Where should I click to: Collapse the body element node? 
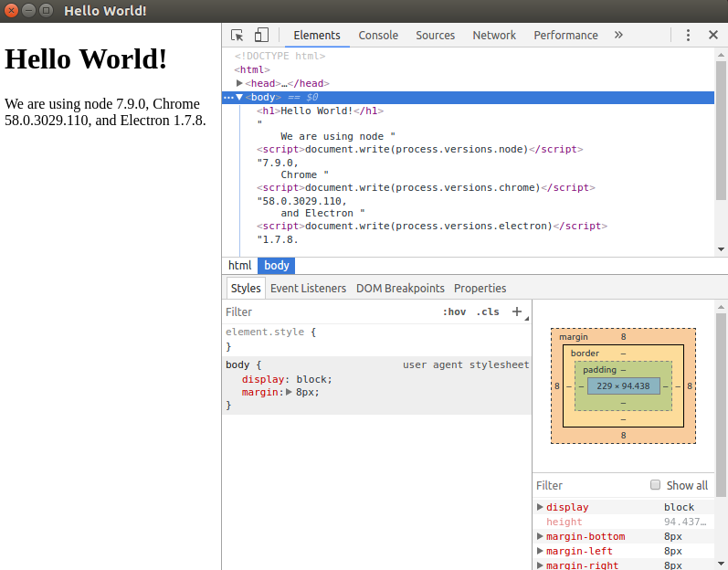point(239,97)
